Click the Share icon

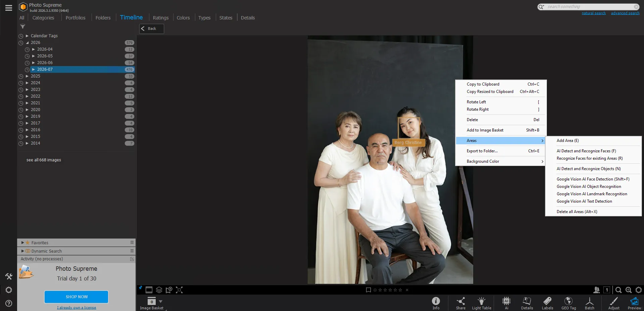coord(461,303)
